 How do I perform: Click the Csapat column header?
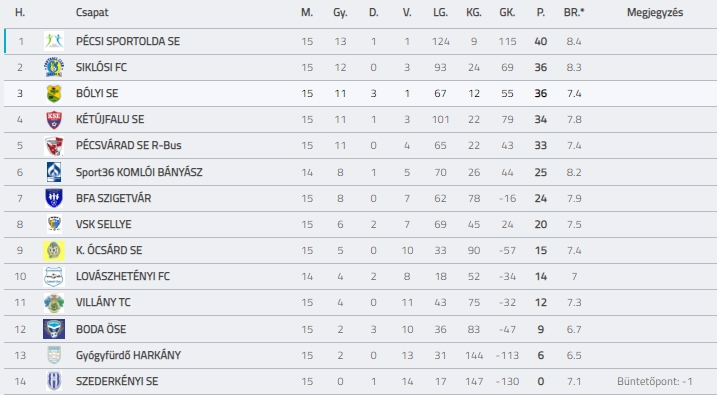tap(92, 13)
